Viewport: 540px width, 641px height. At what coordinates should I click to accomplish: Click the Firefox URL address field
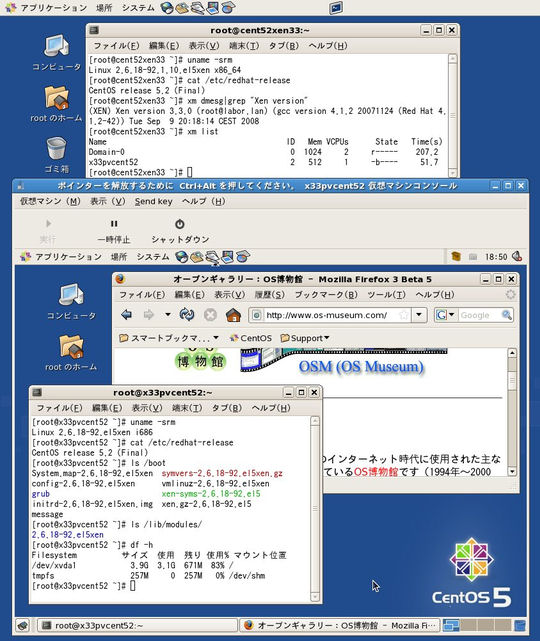[x=331, y=315]
